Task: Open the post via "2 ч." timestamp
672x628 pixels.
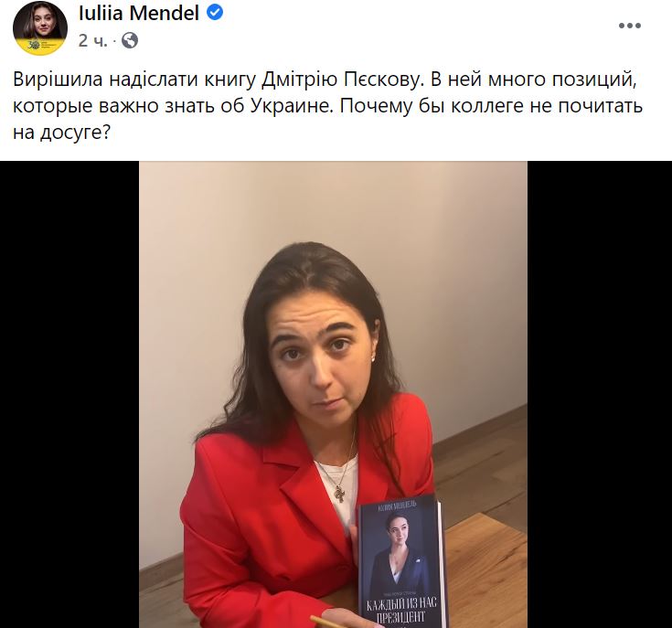Action: (92, 41)
